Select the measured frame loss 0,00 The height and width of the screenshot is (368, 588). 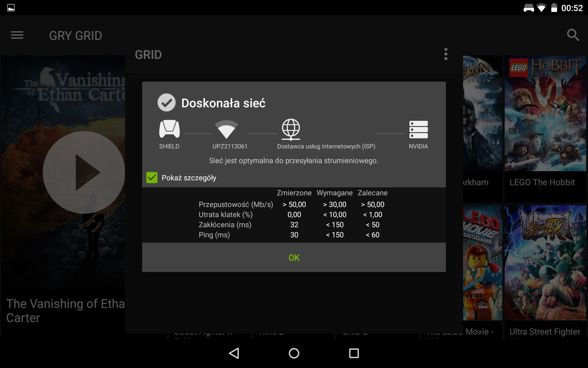294,215
